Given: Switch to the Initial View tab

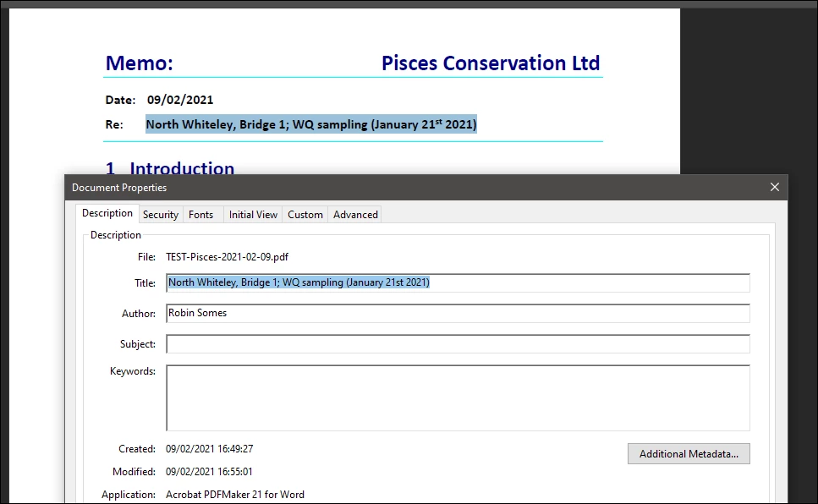Looking at the screenshot, I should (x=253, y=215).
